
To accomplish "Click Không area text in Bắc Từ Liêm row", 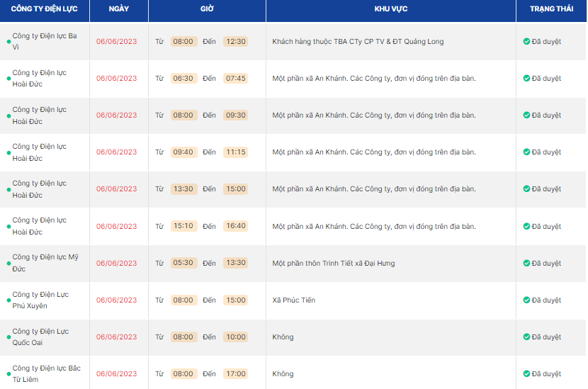I will 283,373.
